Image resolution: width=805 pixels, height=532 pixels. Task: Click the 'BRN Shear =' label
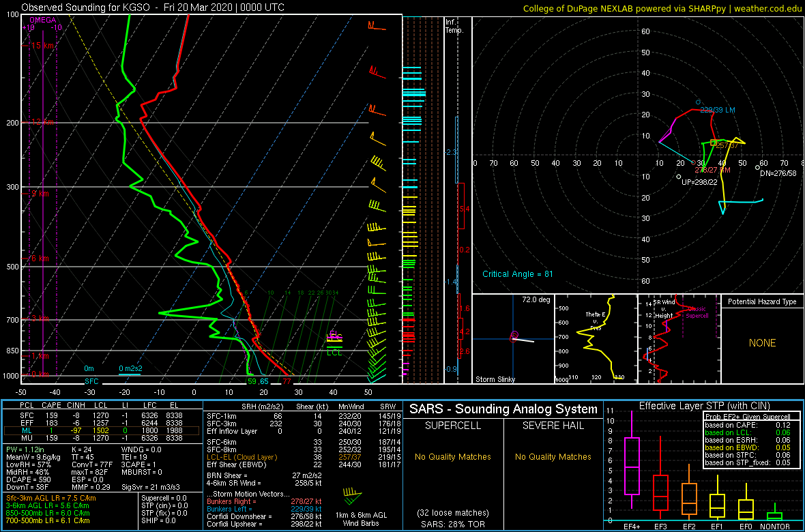pos(226,475)
